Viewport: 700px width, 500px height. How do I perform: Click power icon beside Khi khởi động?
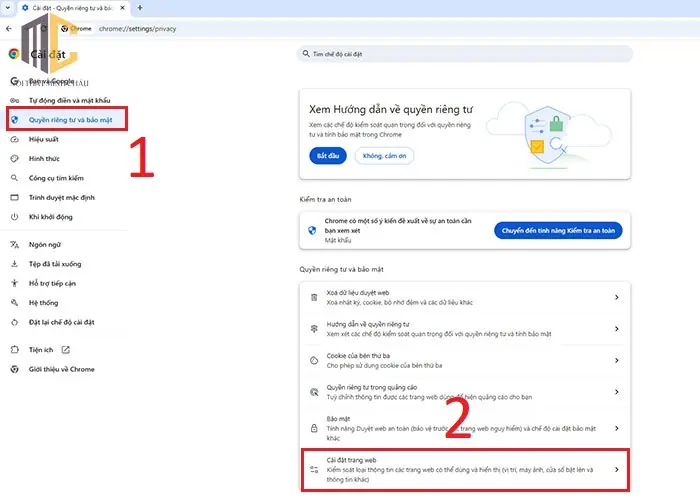14,217
